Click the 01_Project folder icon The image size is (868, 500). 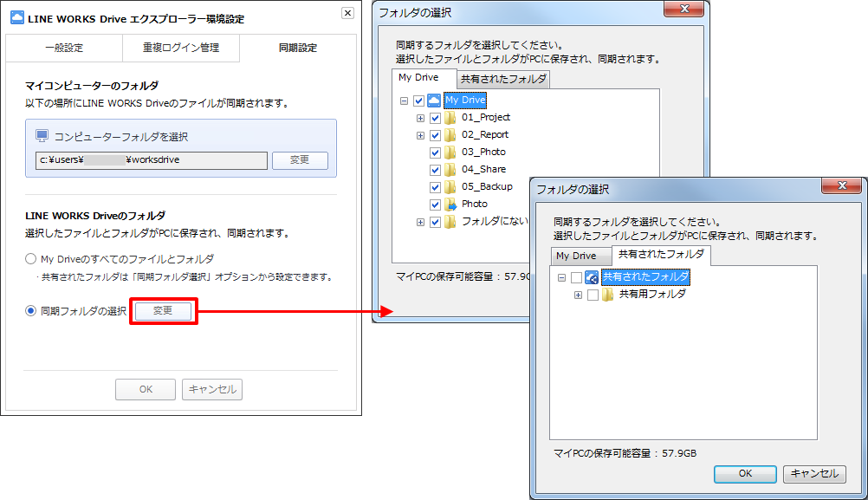450,118
